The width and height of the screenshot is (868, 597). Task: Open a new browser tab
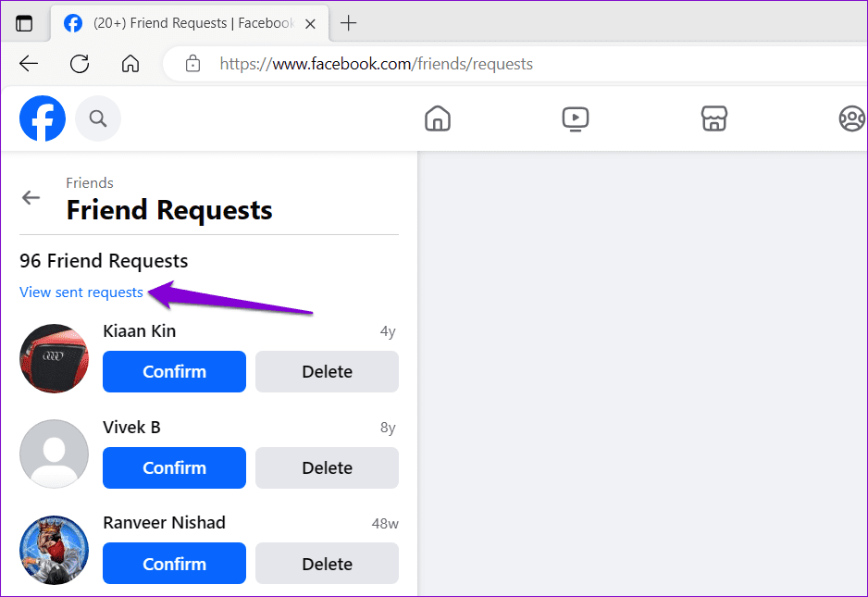point(348,23)
